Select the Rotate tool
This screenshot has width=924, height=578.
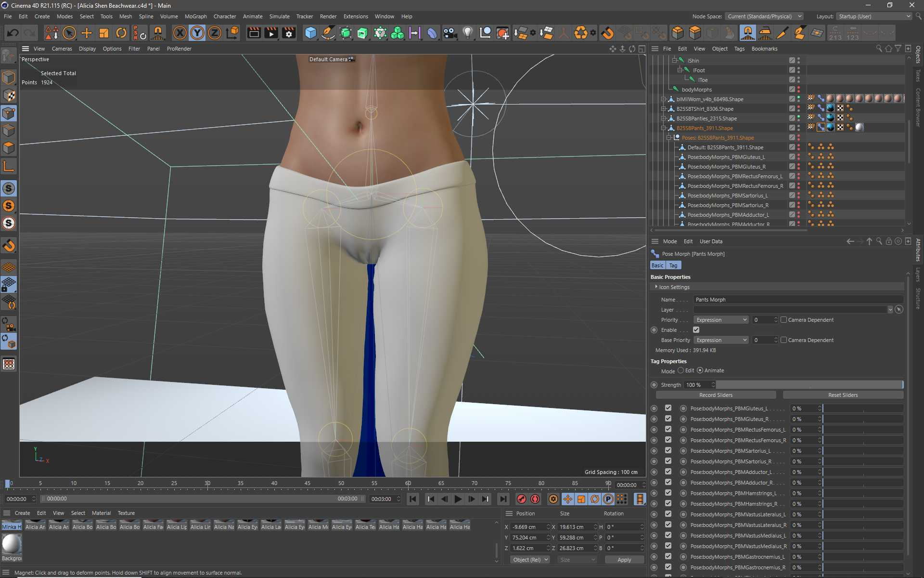coord(121,33)
